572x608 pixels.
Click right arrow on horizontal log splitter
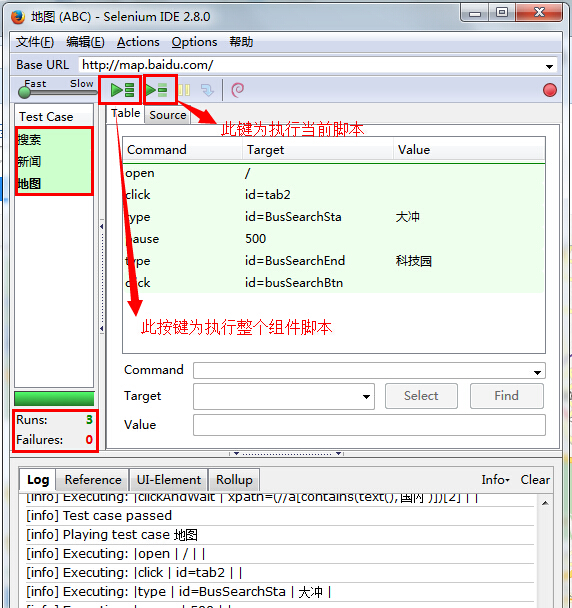[338, 453]
